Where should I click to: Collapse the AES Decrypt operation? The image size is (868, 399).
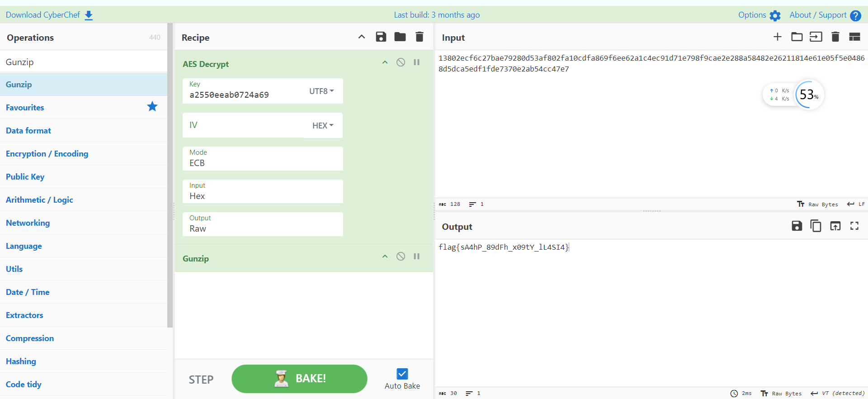(x=385, y=62)
